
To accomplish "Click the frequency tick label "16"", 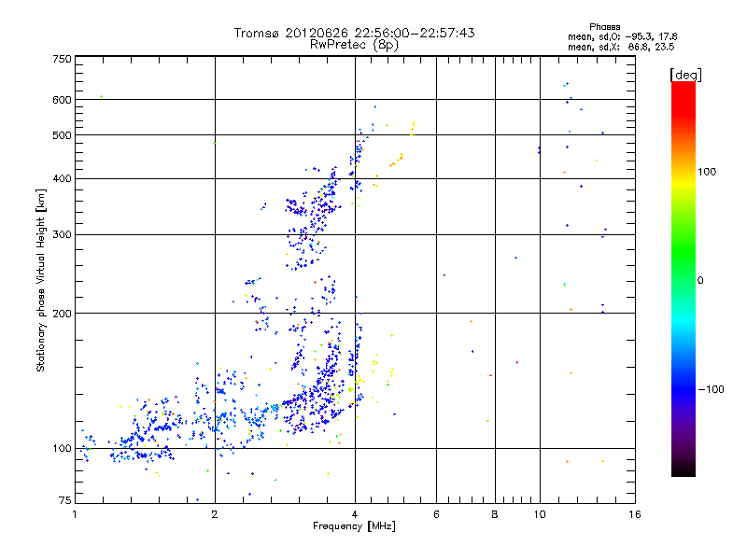I will [635, 514].
